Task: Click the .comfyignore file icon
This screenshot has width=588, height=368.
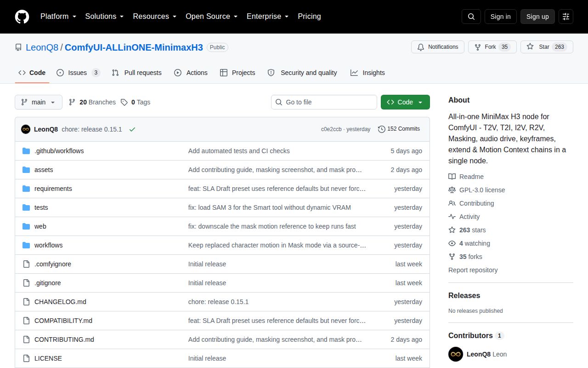Action: click(26, 264)
